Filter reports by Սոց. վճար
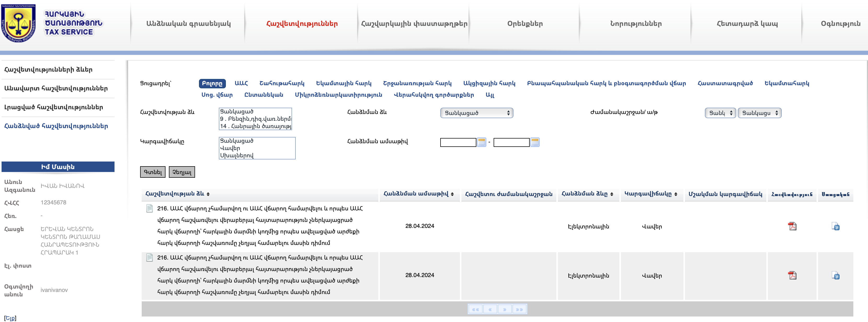 coord(217,95)
